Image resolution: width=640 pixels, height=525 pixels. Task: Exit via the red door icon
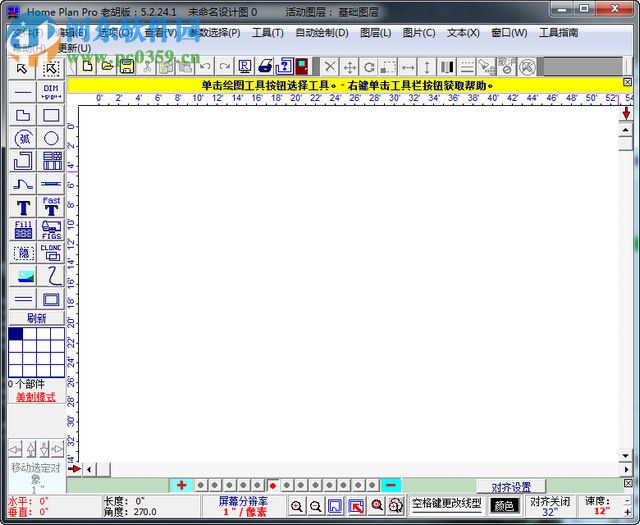[x=302, y=67]
